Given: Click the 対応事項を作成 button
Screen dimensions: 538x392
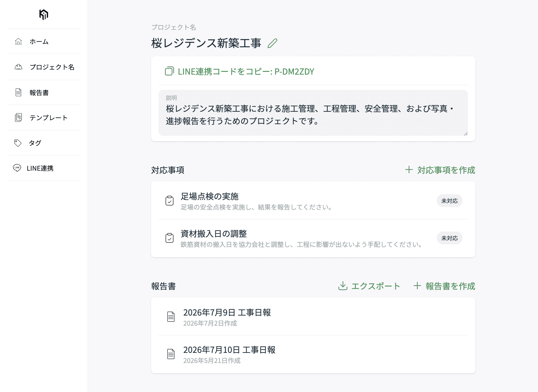Looking at the screenshot, I should 440,170.
